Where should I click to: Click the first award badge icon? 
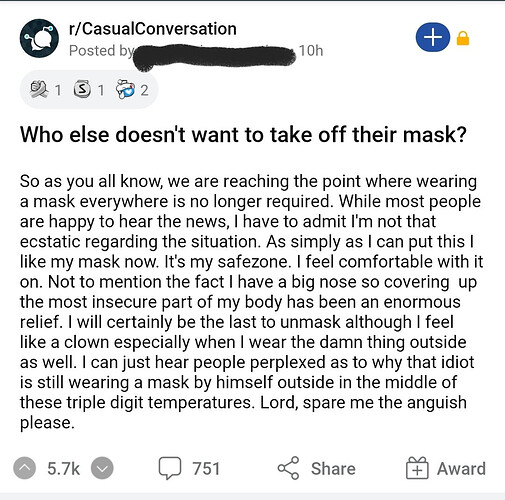(x=39, y=90)
